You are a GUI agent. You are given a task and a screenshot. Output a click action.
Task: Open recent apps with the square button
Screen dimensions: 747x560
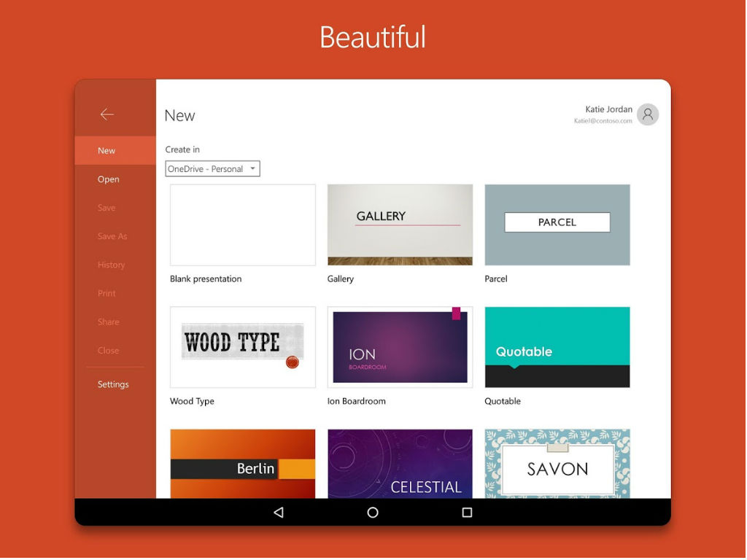pos(467,513)
